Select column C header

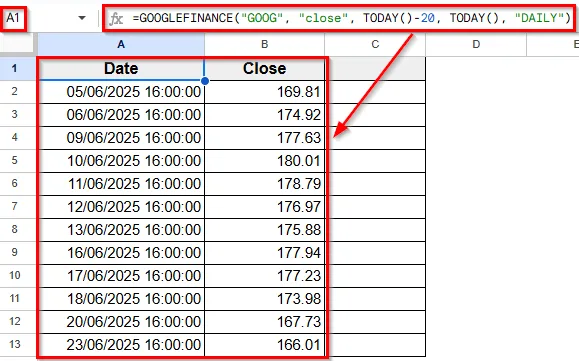click(x=375, y=44)
